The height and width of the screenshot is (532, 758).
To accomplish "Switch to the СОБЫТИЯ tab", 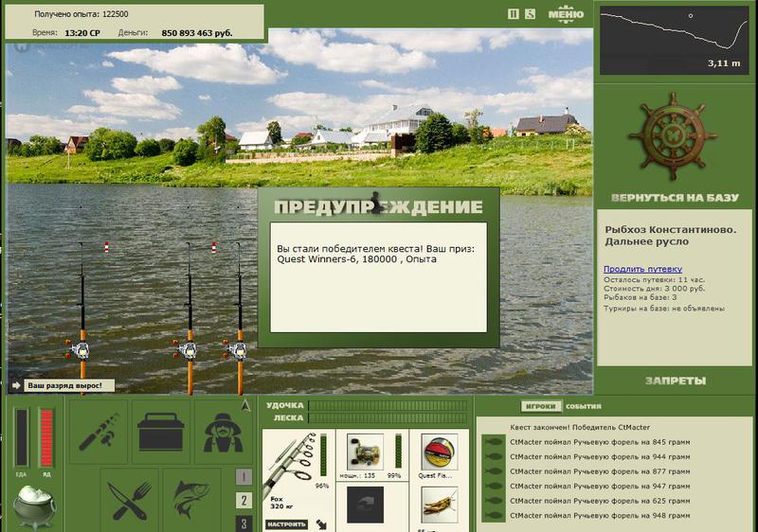I will (x=584, y=406).
